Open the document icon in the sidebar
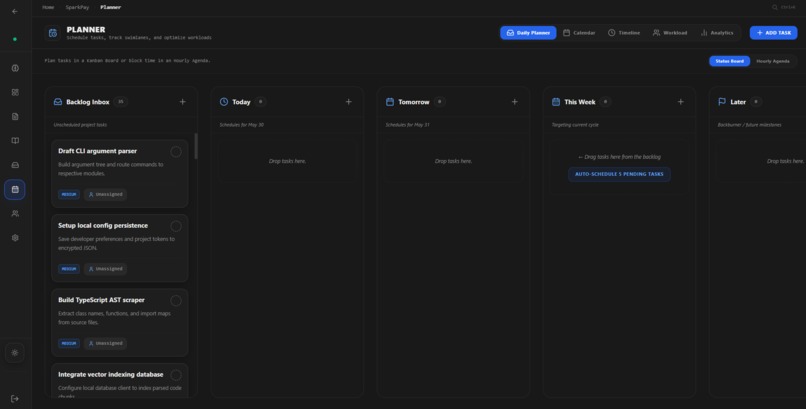 coord(15,117)
